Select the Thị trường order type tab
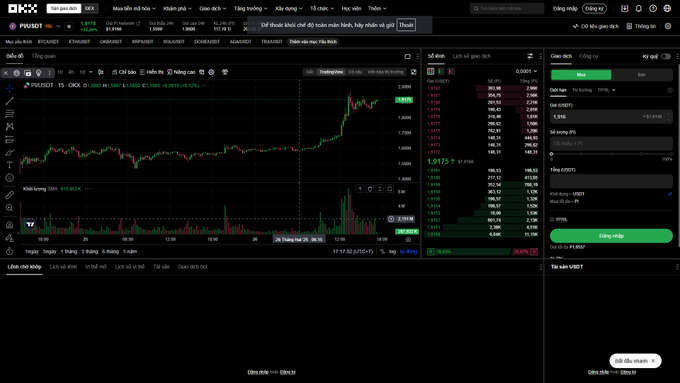This screenshot has width=680, height=383. [582, 90]
